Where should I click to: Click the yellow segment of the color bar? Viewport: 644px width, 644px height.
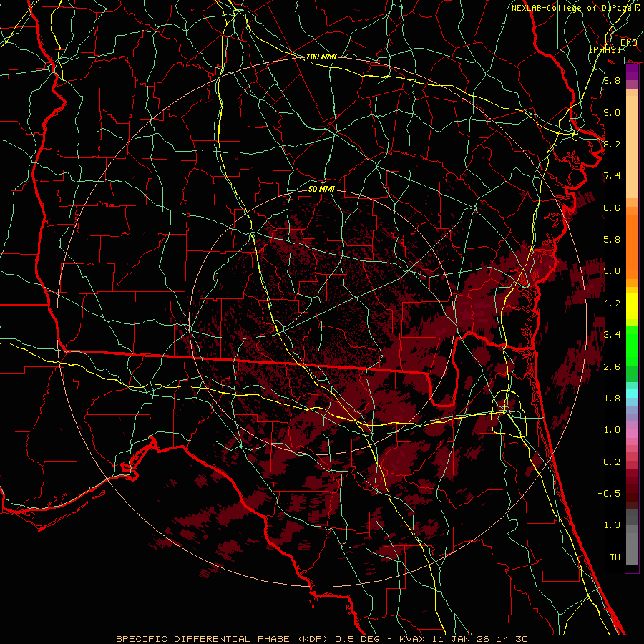(632, 306)
